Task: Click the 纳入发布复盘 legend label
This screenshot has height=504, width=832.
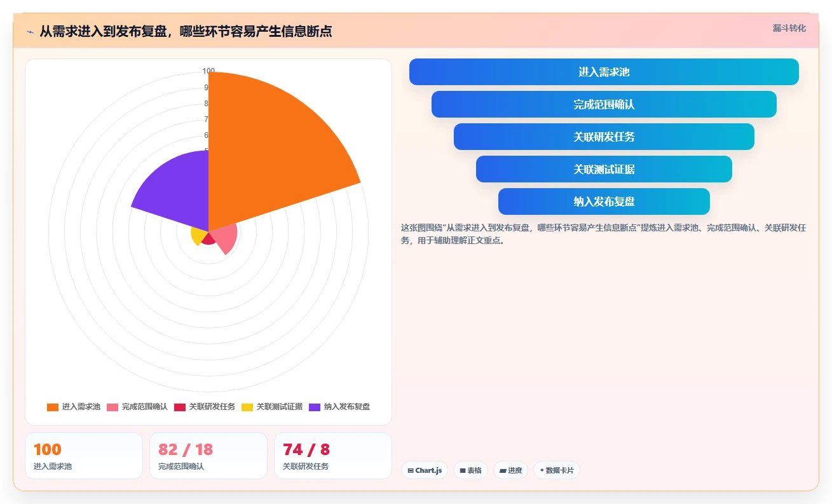Action: 347,407
